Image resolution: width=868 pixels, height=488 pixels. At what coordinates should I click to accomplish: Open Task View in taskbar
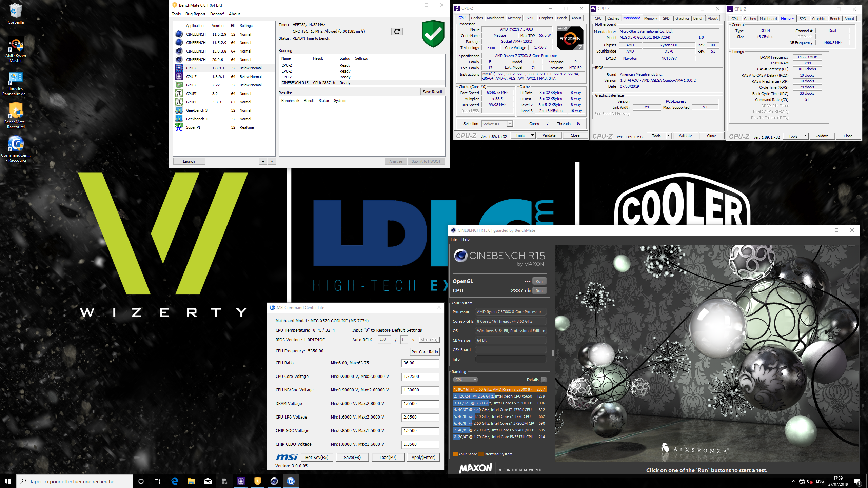click(x=157, y=481)
